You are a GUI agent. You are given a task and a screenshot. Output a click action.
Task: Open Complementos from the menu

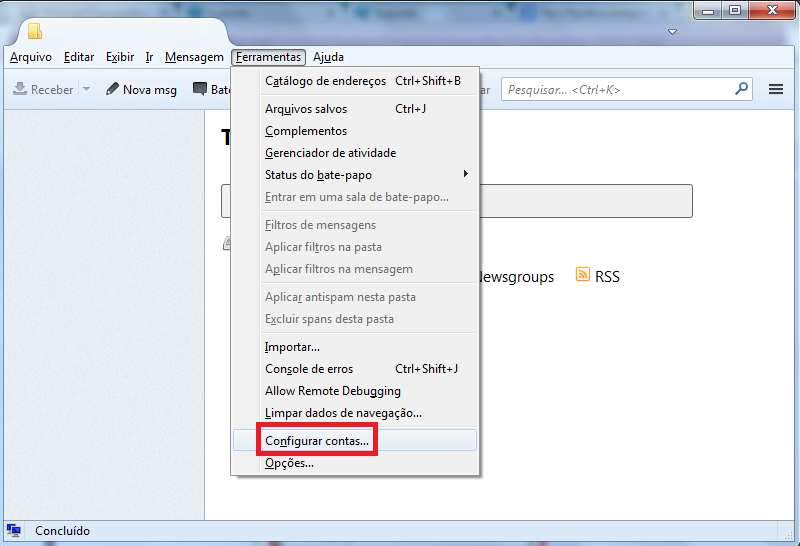[306, 131]
